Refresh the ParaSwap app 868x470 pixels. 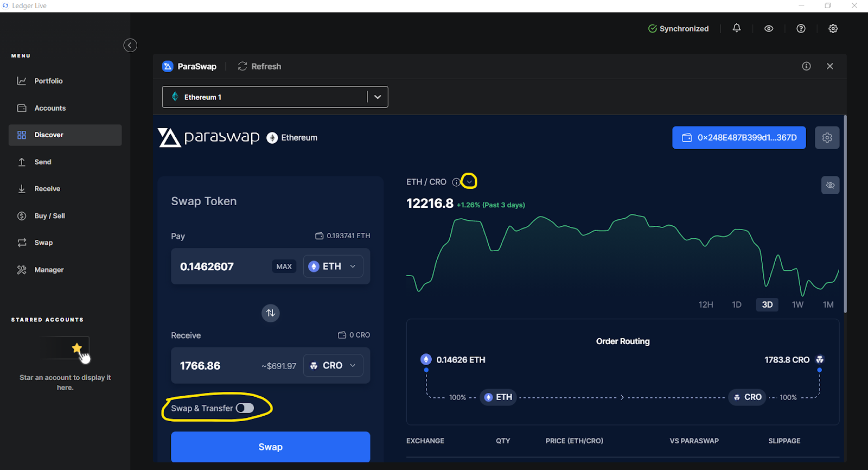pyautogui.click(x=259, y=66)
